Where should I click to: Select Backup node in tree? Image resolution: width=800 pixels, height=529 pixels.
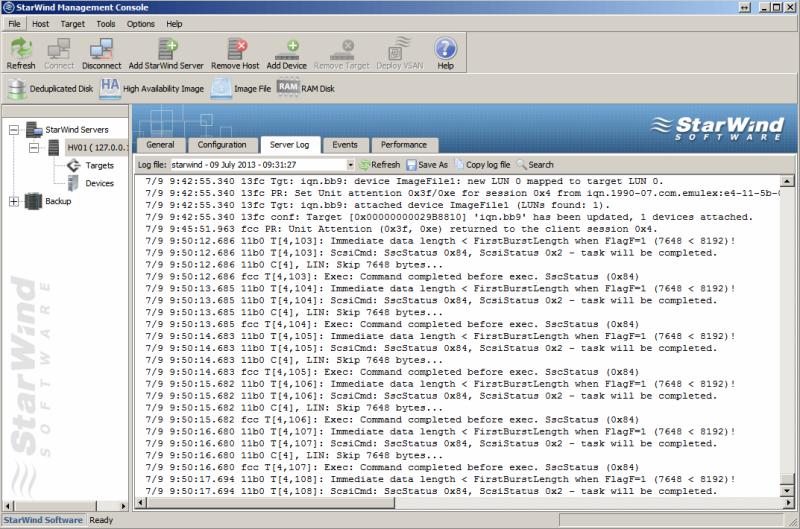click(58, 201)
